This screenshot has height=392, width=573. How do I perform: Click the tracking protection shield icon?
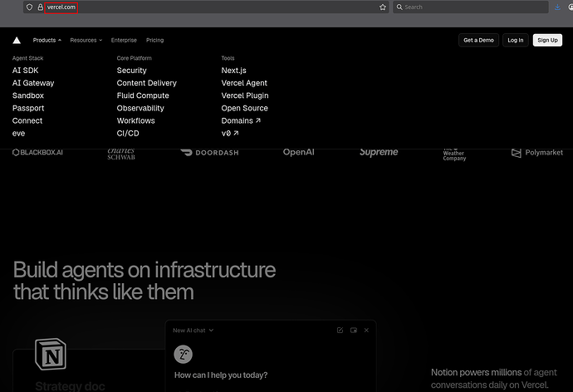tap(30, 7)
